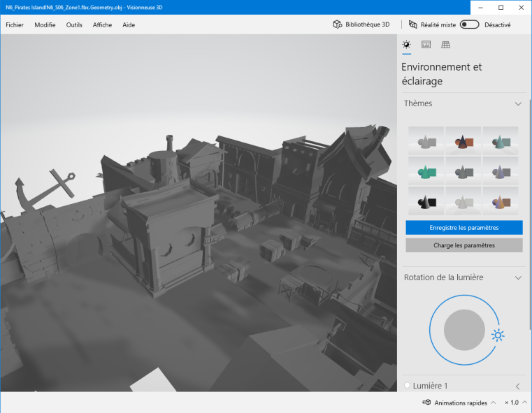This screenshot has width=532, height=413.
Task: Expand the Lumière 1 section chevron
Action: [518, 386]
